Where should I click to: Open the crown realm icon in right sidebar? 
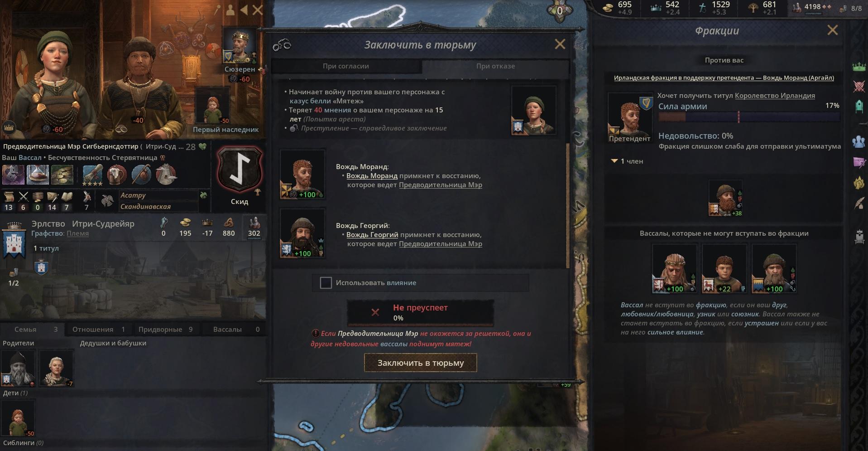859,68
